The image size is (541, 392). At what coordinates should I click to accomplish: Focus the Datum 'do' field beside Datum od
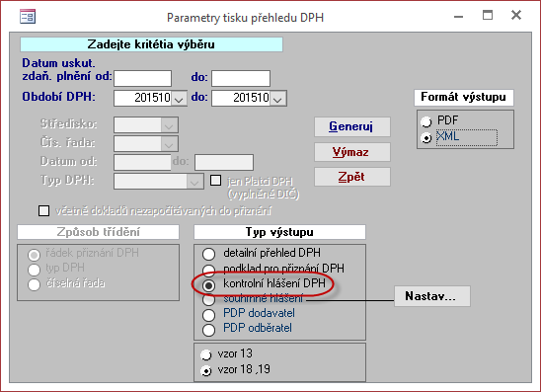point(224,162)
